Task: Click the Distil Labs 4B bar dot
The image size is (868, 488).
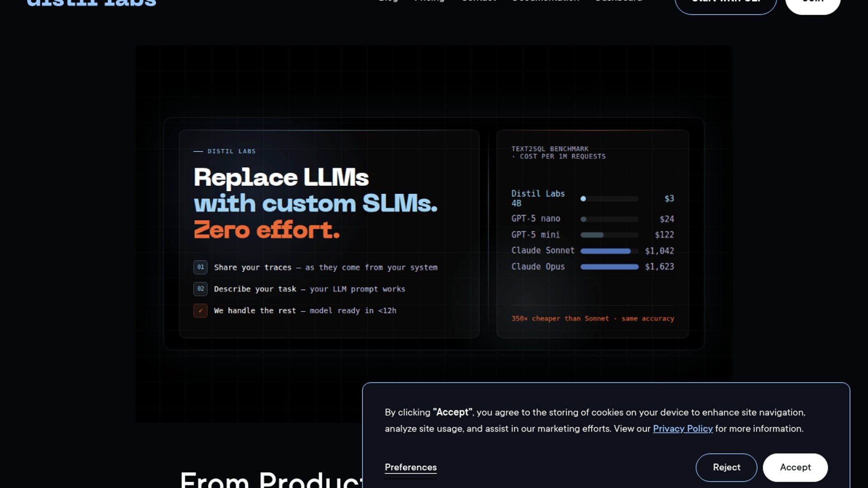Action: [x=583, y=199]
